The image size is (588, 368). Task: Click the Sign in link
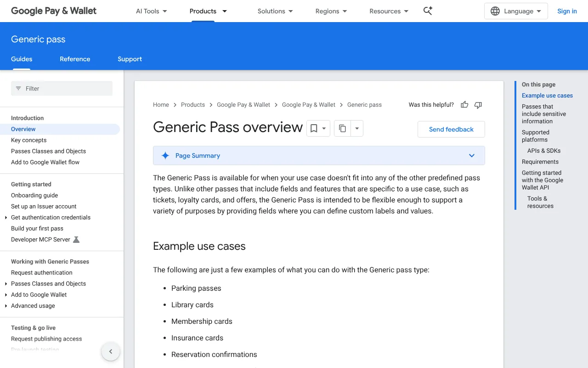point(567,11)
